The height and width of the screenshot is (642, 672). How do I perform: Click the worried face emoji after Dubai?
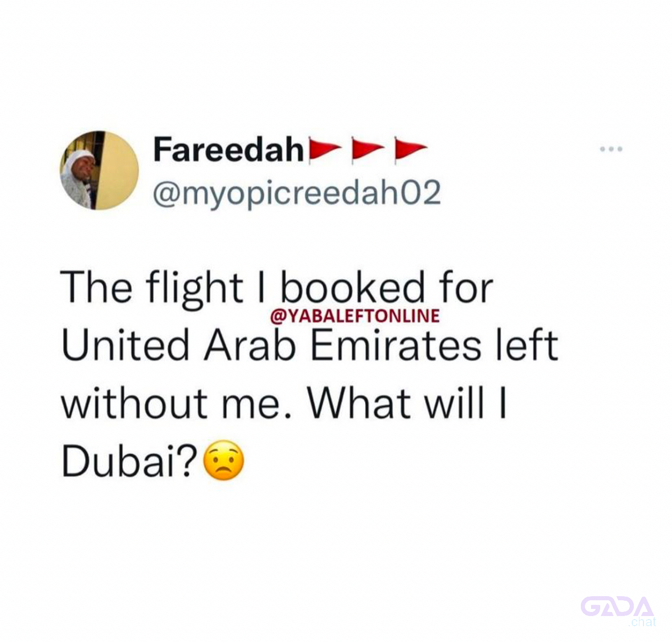click(x=223, y=461)
